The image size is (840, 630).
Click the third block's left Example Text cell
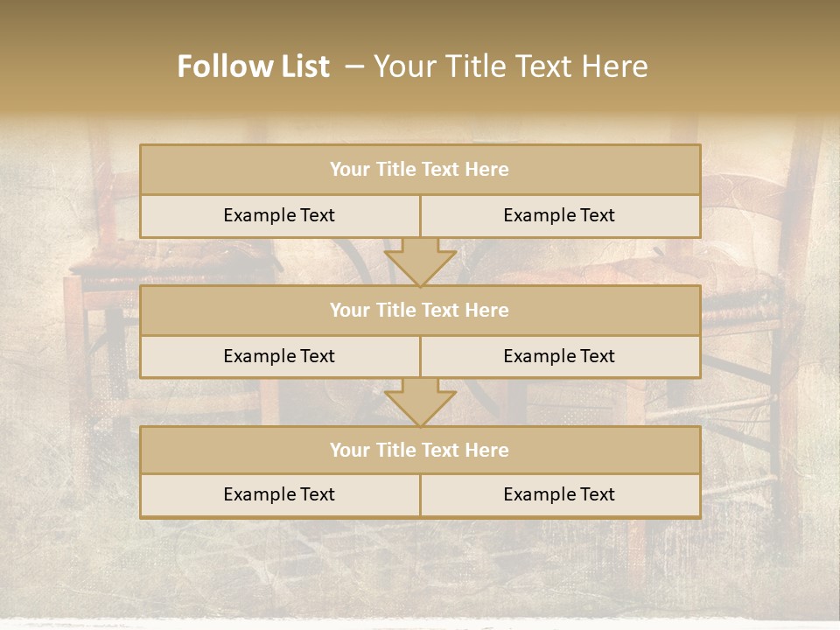pos(280,495)
